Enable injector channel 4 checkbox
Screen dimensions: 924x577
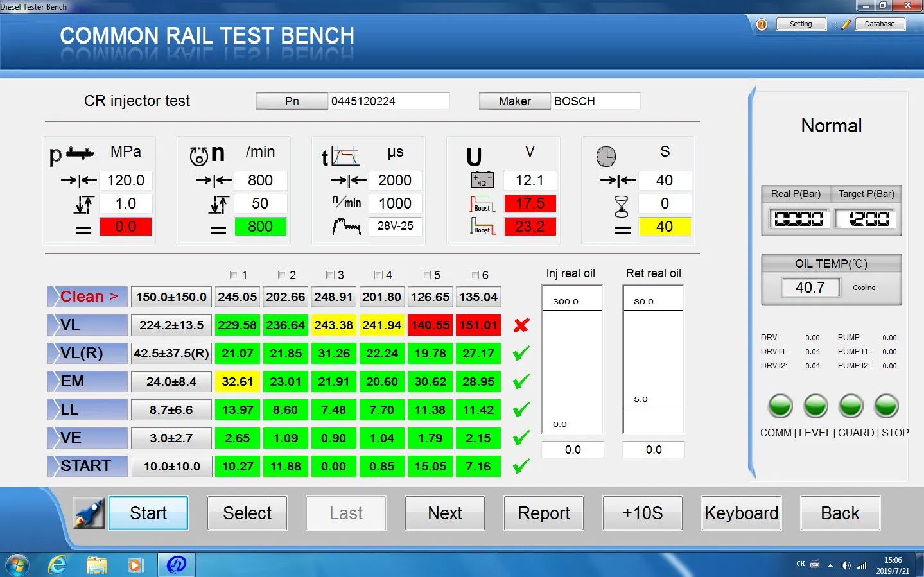379,275
